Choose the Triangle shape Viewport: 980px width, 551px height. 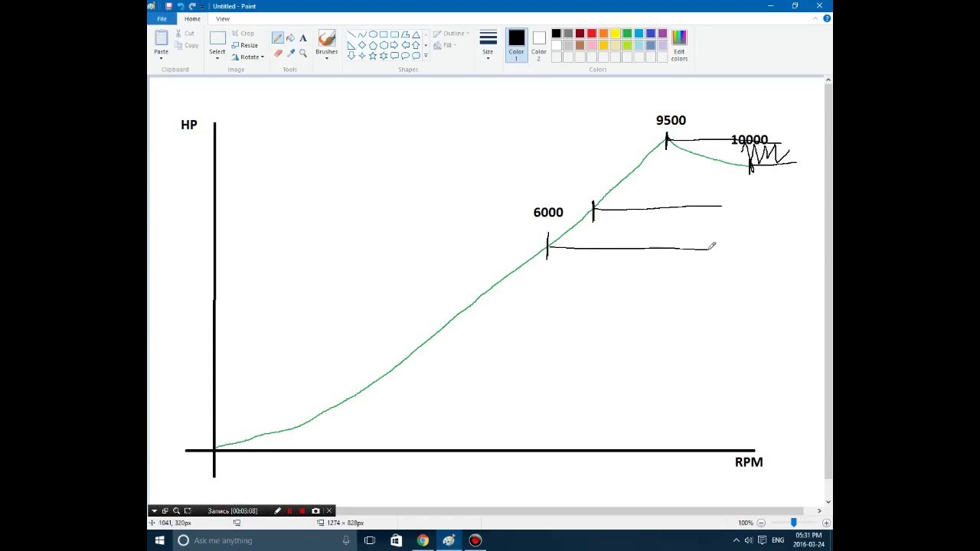click(416, 34)
